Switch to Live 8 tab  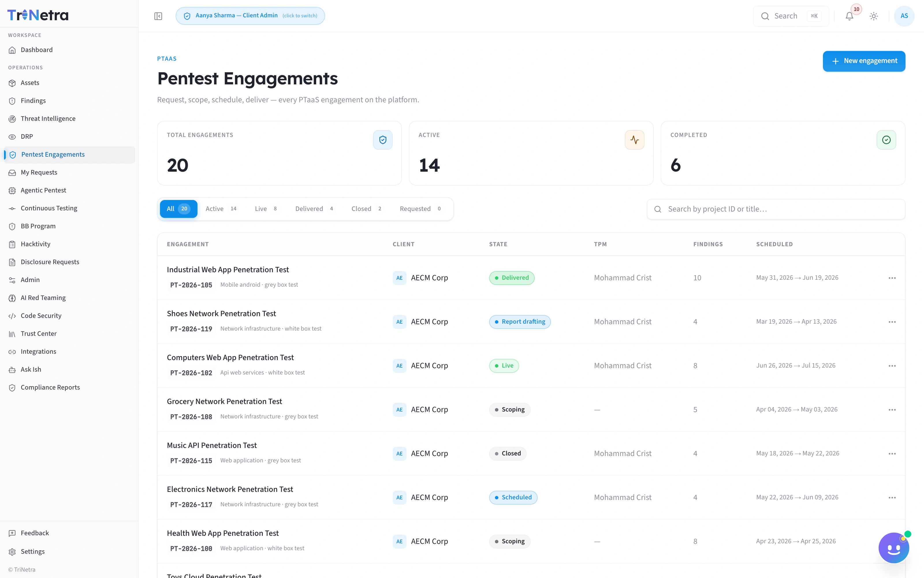266,209
